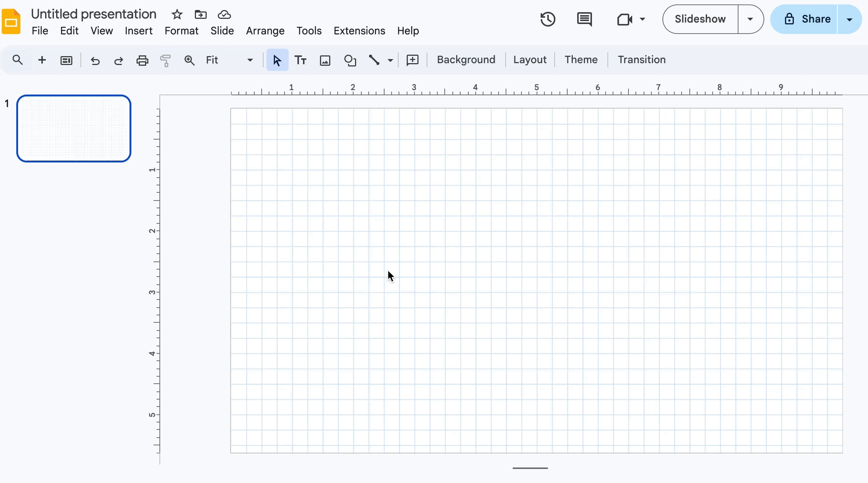This screenshot has height=483, width=868.
Task: Click the add comment icon
Action: click(412, 60)
